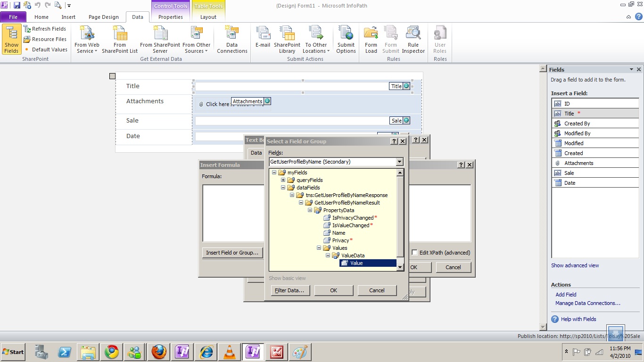
Task: Choose the E-mail submit action icon
Action: [x=263, y=39]
